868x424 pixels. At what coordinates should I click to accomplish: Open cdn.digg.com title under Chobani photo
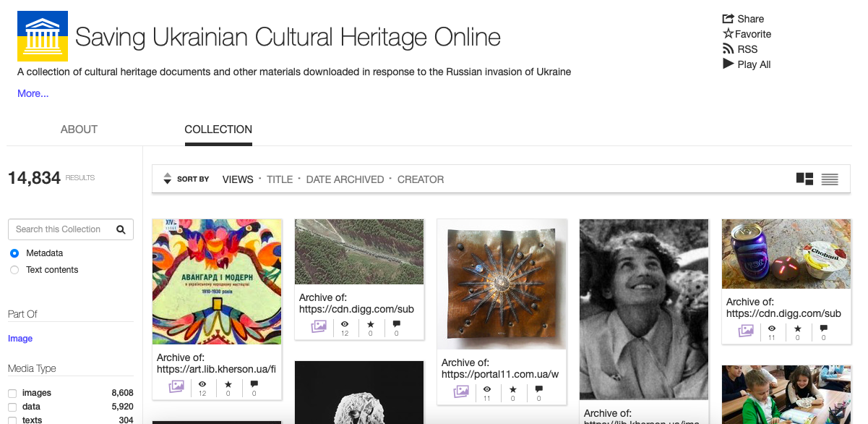783,308
